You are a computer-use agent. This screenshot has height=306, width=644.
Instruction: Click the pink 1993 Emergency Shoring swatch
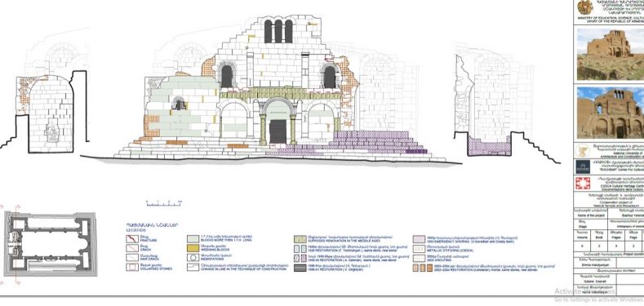tap(419, 239)
